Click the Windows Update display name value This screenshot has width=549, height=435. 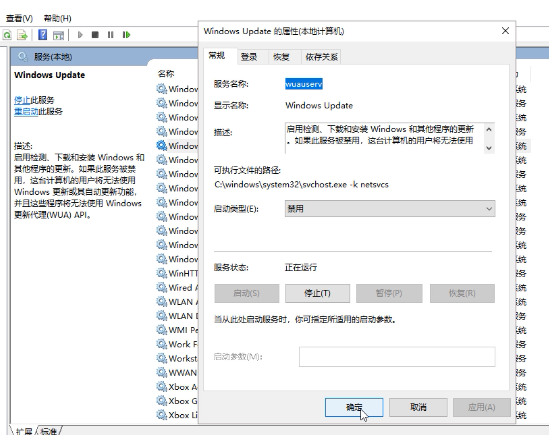click(x=319, y=105)
